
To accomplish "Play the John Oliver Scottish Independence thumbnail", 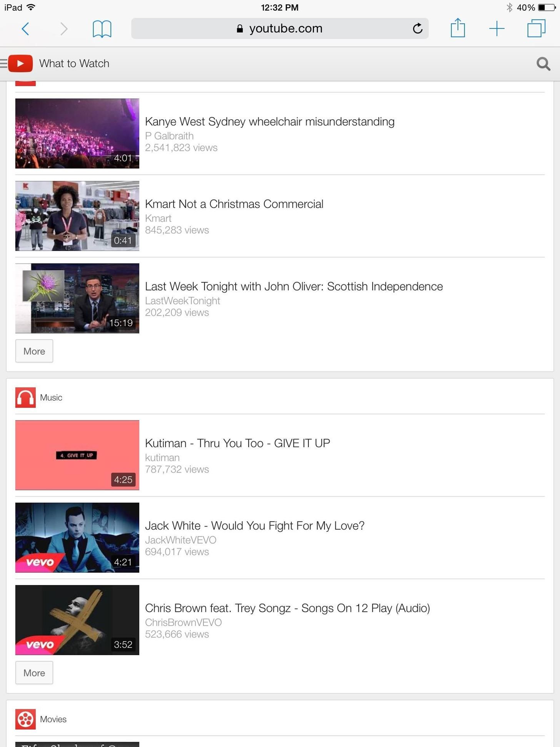I will (x=77, y=298).
